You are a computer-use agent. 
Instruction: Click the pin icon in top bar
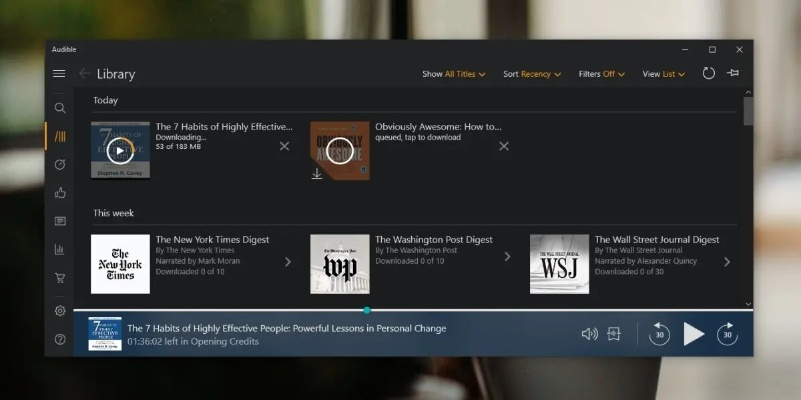pyautogui.click(x=734, y=74)
